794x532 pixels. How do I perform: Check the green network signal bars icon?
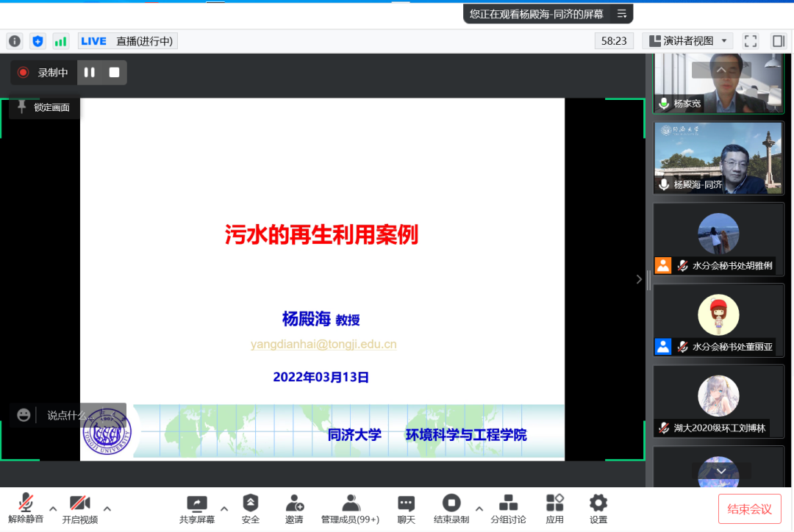pos(60,41)
